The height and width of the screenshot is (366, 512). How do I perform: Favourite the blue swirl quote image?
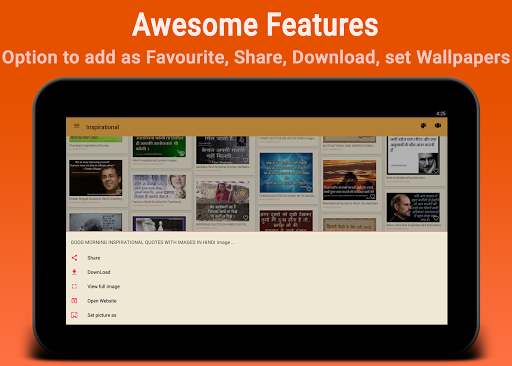click(x=309, y=189)
